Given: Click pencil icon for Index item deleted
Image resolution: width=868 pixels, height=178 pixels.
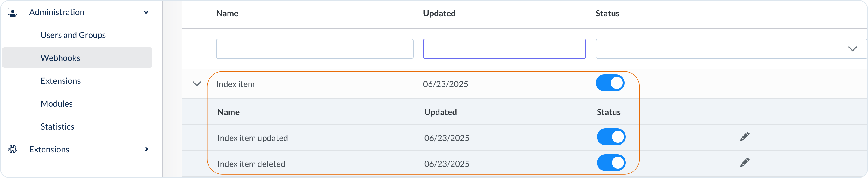Looking at the screenshot, I should click(744, 162).
